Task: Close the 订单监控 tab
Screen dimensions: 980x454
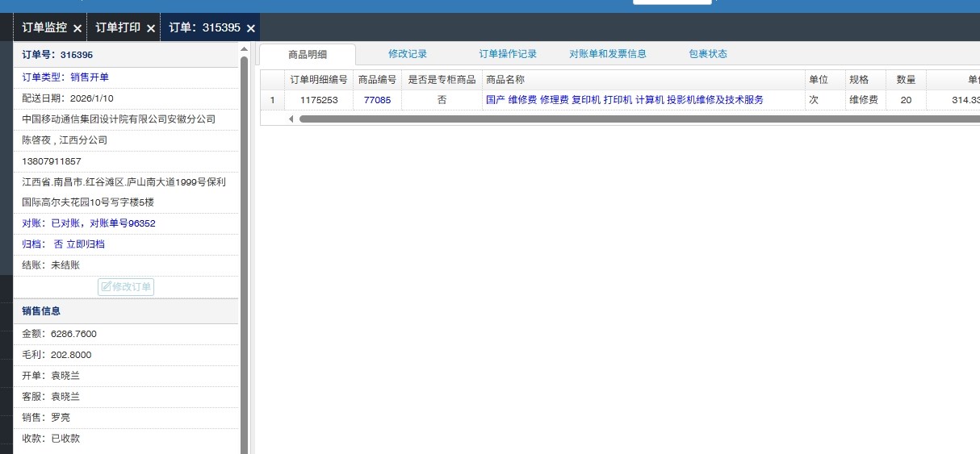Action: point(77,28)
